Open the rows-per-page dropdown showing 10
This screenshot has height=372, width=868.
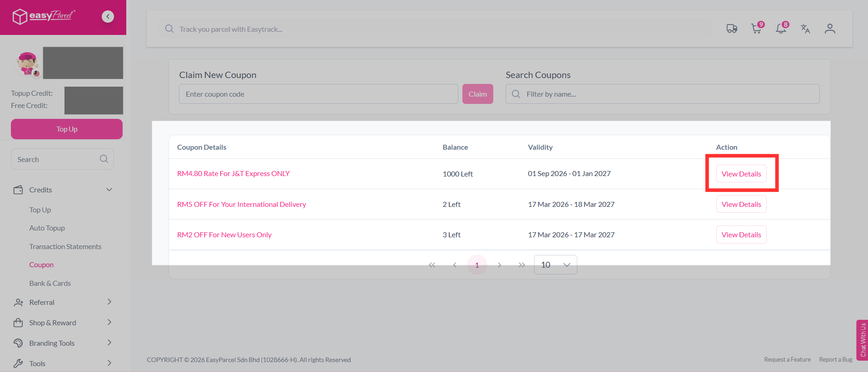[x=556, y=264]
